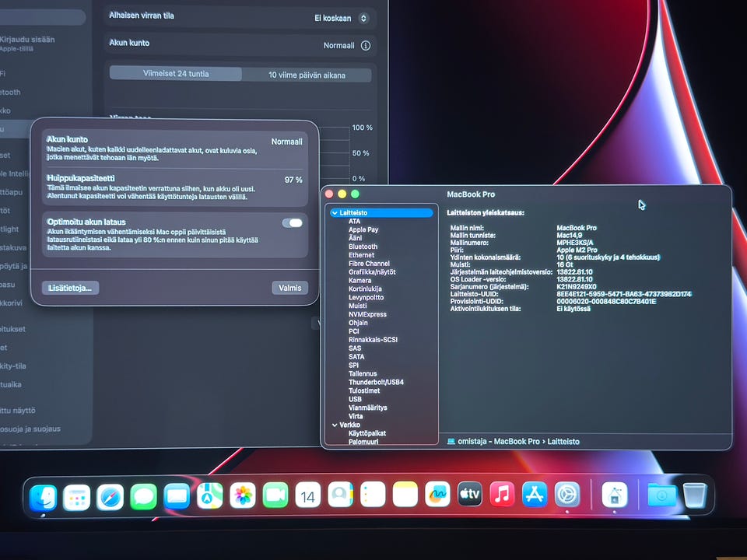Open Calendar showing 14 in dock
Viewport: 747px width, 560px height.
308,495
